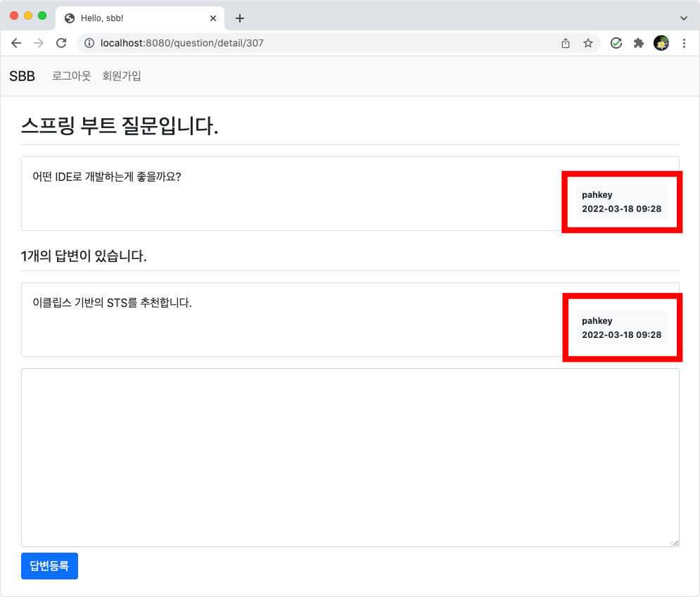Close the Hello, sbb! tab

point(213,18)
